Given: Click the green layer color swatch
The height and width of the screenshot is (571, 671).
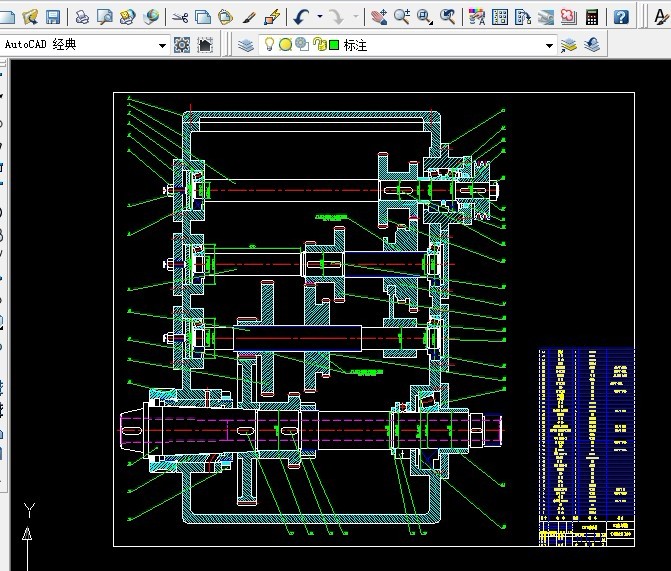Looking at the screenshot, I should [x=334, y=45].
